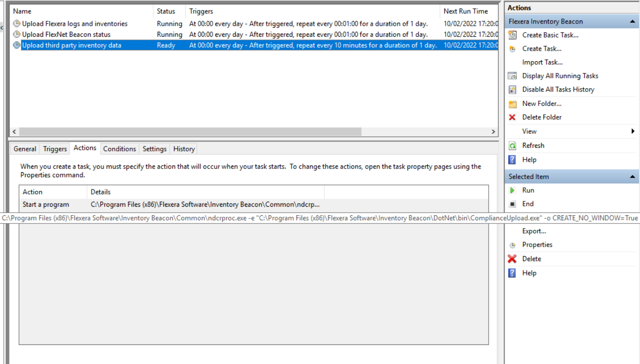The height and width of the screenshot is (364, 640).
Task: Click the red Delete icon under Selected Item
Action: [x=512, y=259]
